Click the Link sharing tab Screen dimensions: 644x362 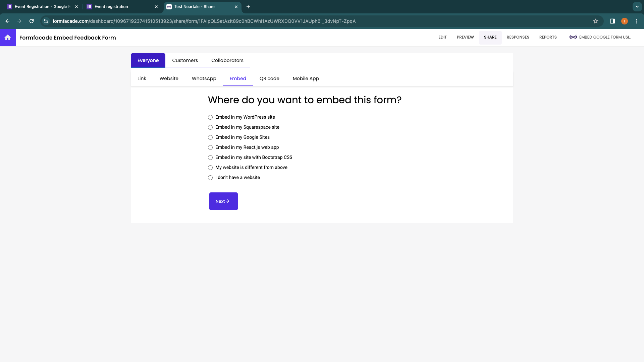[142, 78]
